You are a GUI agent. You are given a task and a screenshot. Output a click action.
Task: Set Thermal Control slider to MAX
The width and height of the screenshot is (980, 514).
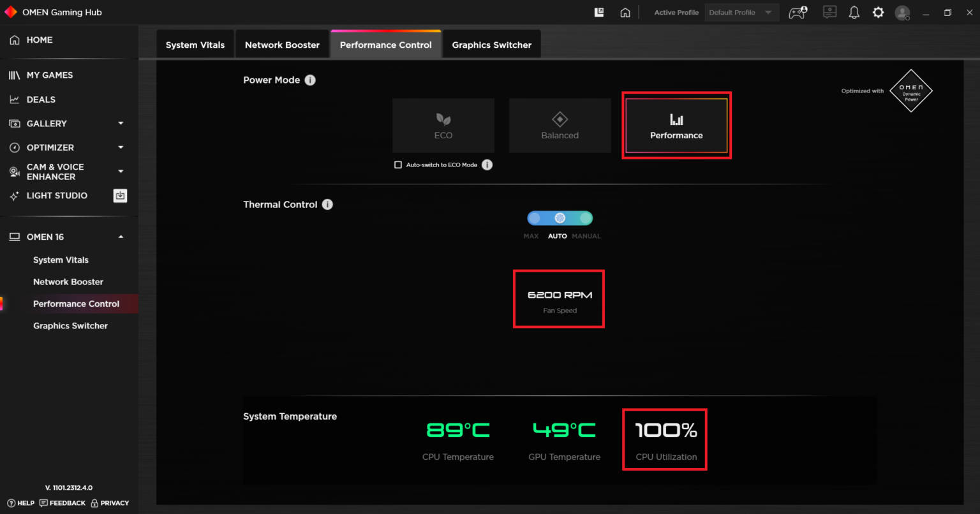pyautogui.click(x=534, y=219)
